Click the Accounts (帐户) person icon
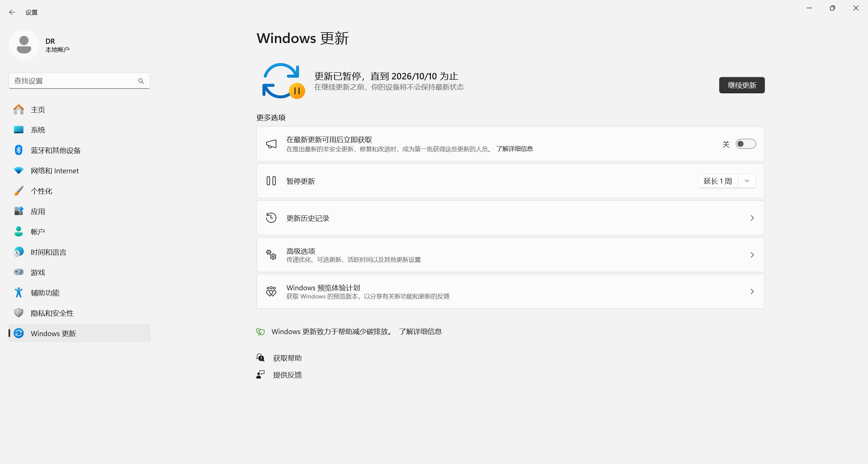 pos(19,231)
